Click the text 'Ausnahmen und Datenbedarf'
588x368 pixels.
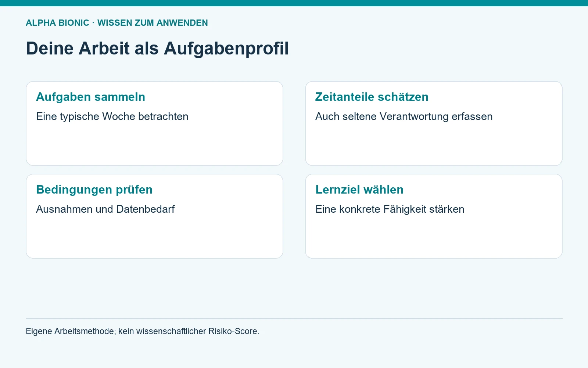point(105,209)
